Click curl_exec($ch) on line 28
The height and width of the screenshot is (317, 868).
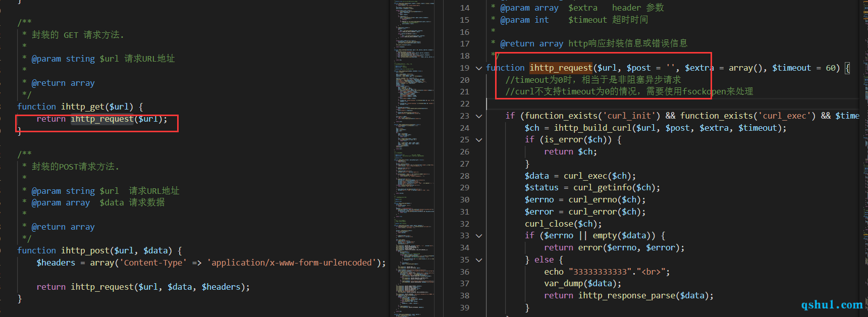[597, 176]
